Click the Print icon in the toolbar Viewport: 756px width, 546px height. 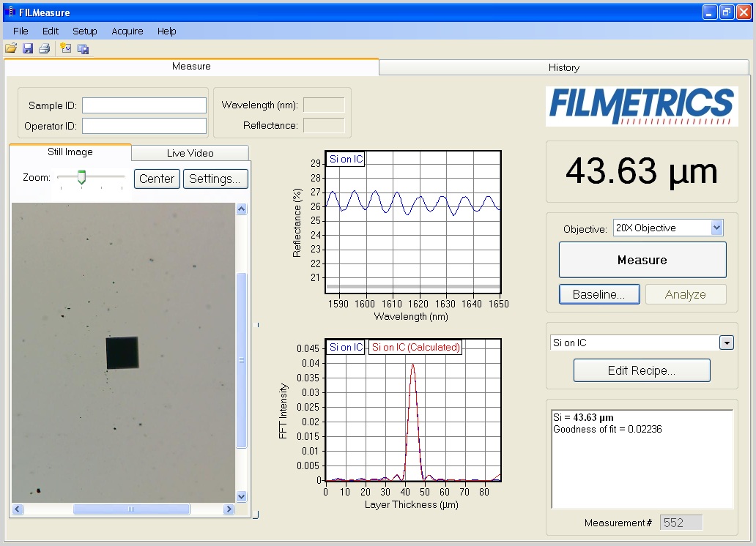(x=45, y=48)
